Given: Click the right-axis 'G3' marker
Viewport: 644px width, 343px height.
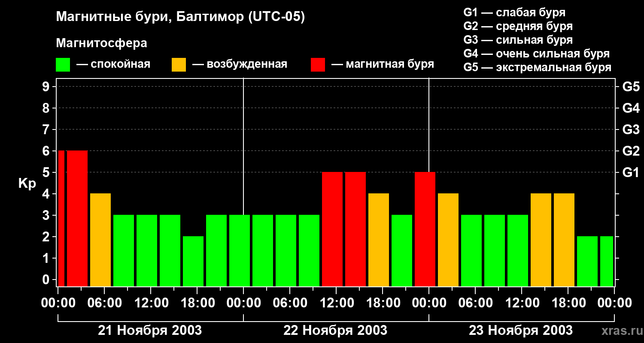Looking at the screenshot, I should pyautogui.click(x=631, y=129).
